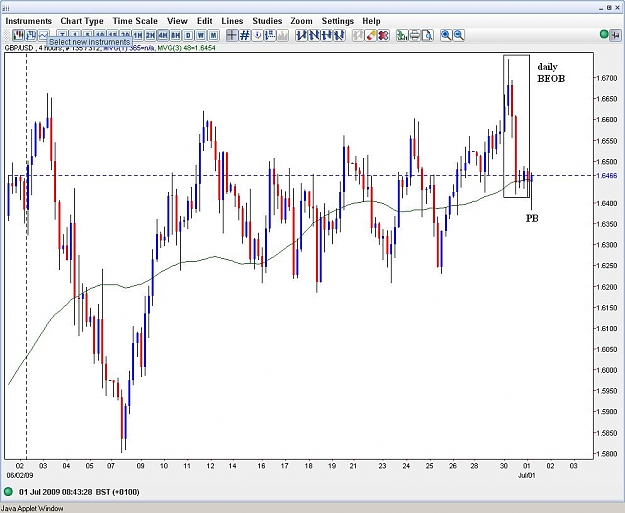Switch to monthly (M) time scale
Image resolution: width=625 pixels, height=513 pixels.
213,35
